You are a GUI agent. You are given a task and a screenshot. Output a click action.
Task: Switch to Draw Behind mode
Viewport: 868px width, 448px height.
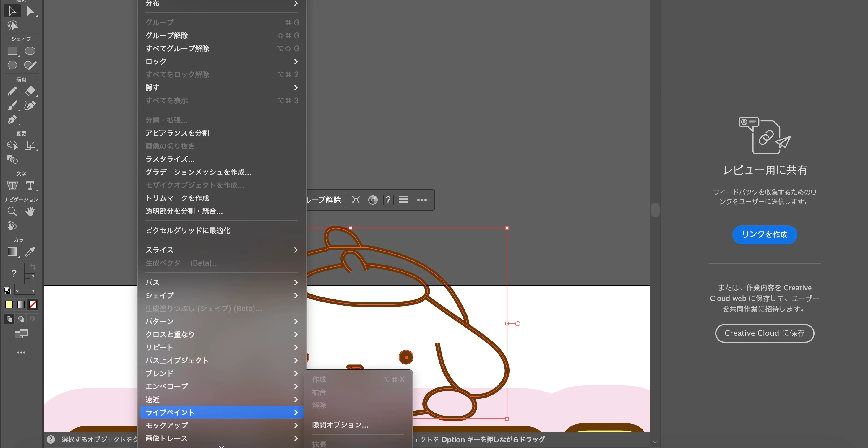(21, 319)
